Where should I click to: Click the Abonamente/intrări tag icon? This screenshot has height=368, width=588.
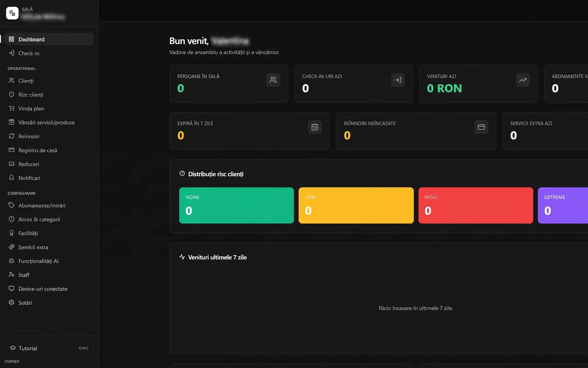tap(11, 206)
